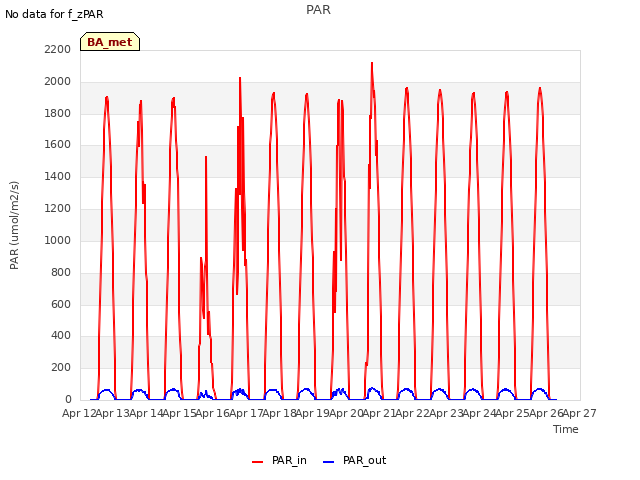The image size is (640, 480).
Task: Click the x-axis label Apr 21
Action: [x=380, y=413]
